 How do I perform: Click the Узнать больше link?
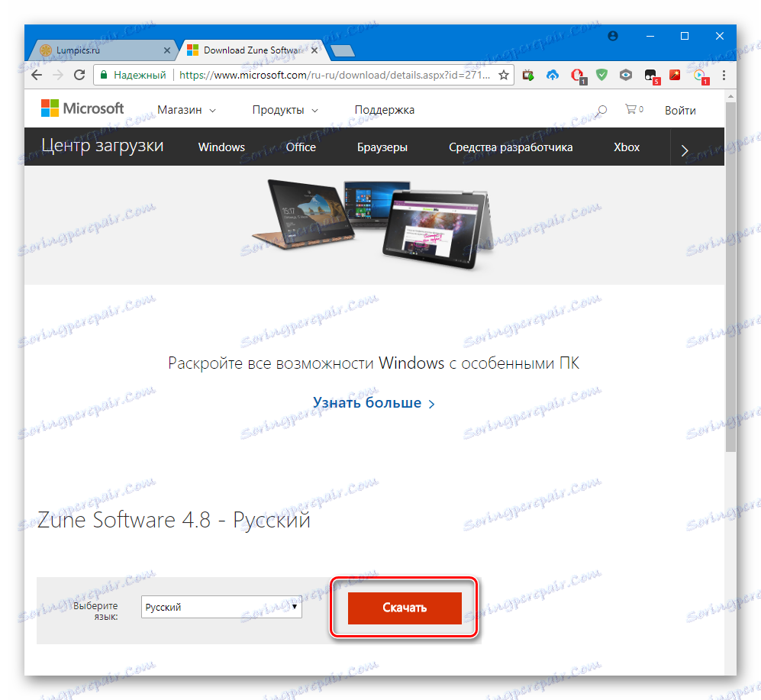373,403
